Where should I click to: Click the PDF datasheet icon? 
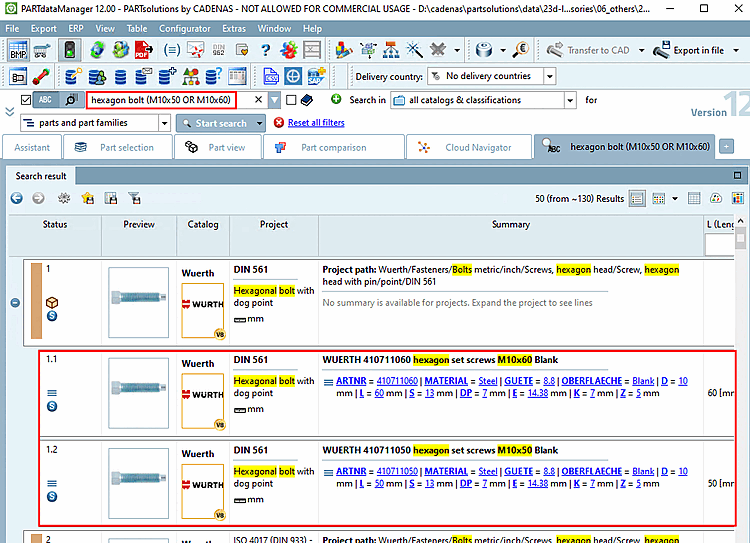144,50
